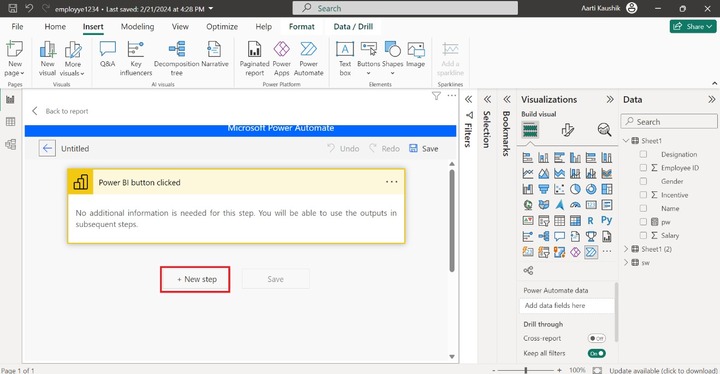Select the R script visual
The height and width of the screenshot is (374, 720).
click(591, 221)
